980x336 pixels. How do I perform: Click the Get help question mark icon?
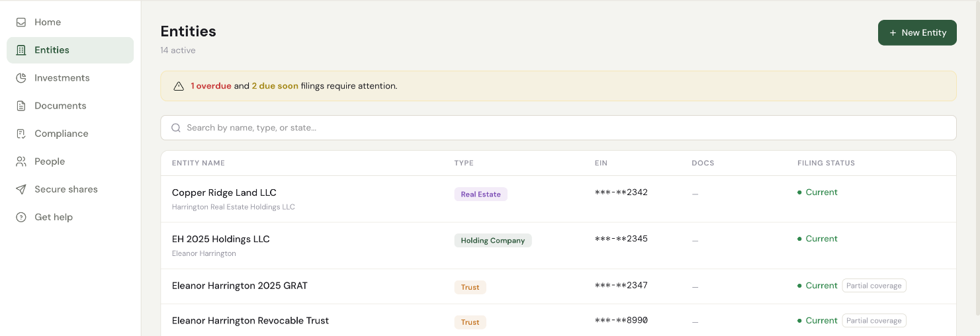pos(21,216)
